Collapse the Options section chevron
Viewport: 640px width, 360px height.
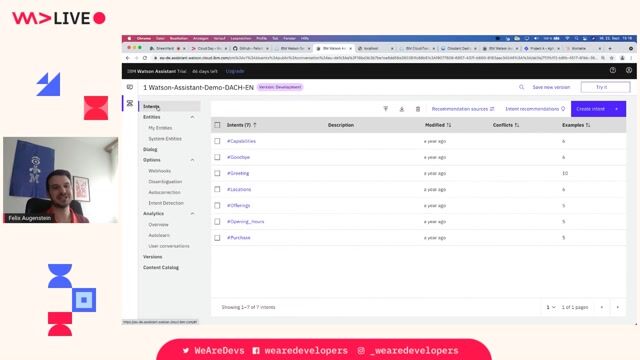pyautogui.click(x=192, y=160)
